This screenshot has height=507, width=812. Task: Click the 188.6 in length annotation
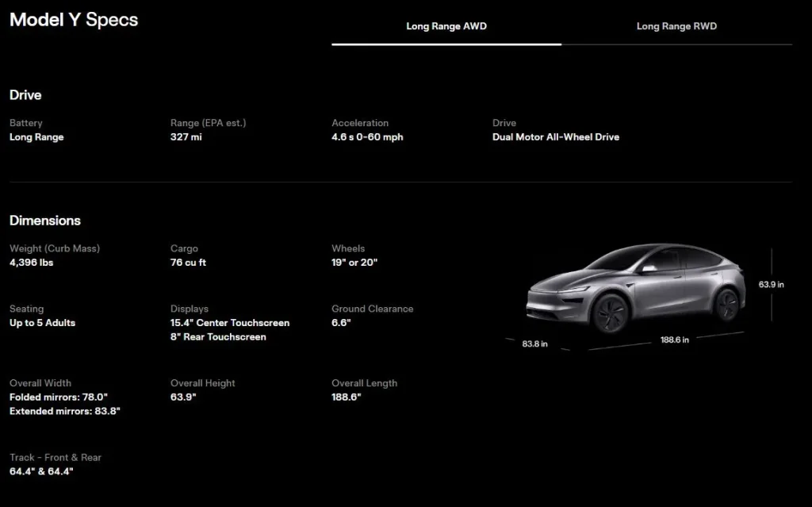pyautogui.click(x=674, y=340)
